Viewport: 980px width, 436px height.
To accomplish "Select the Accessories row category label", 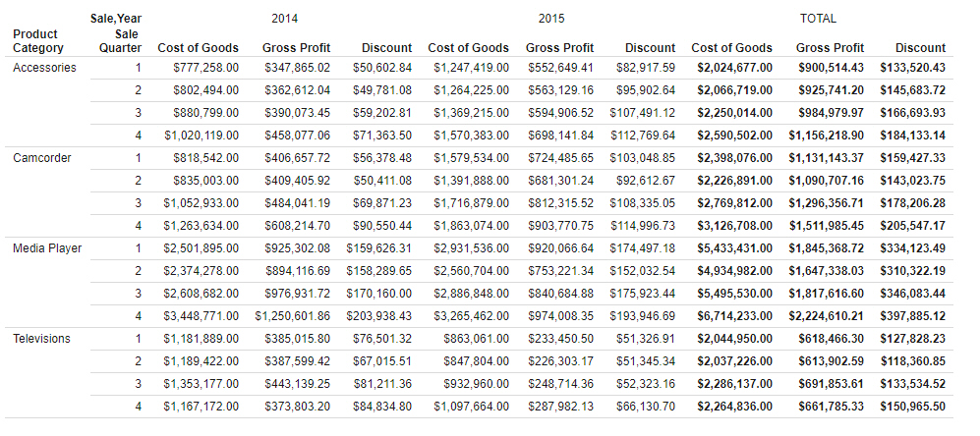I will tap(44, 68).
